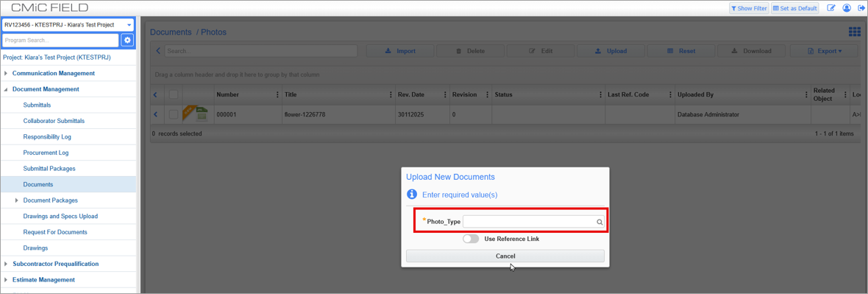Expand Subcontractor Prequalification section
Screen dimensions: 868x294
[6, 264]
